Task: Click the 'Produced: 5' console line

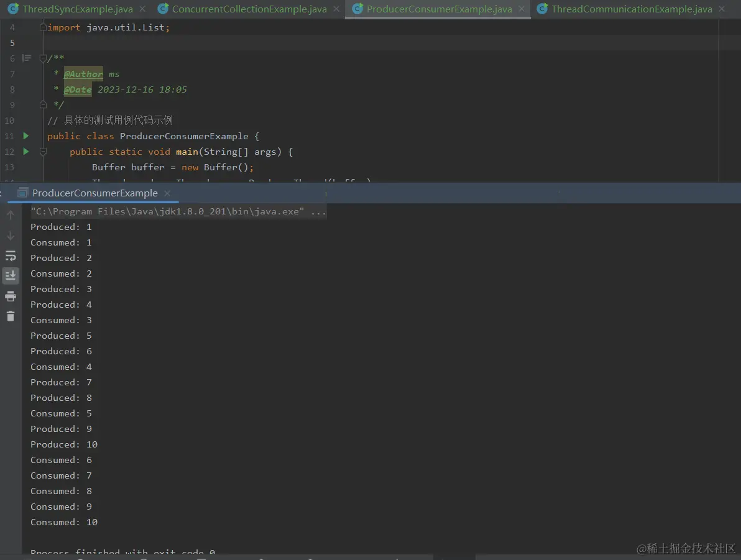Action: click(x=61, y=336)
